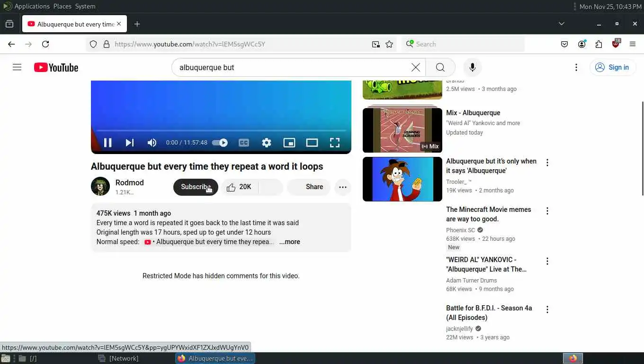644x364 pixels.
Task: Open normal speed linked video in description
Action: [209, 242]
